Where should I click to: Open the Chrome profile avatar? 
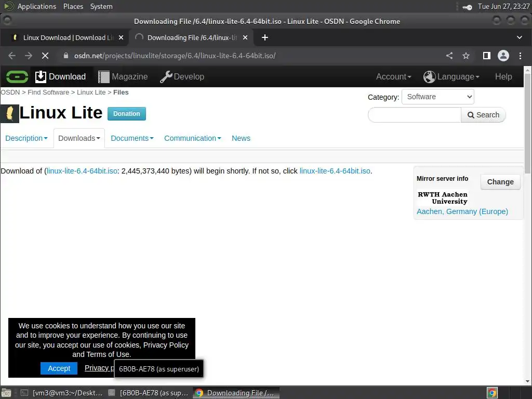[503, 56]
